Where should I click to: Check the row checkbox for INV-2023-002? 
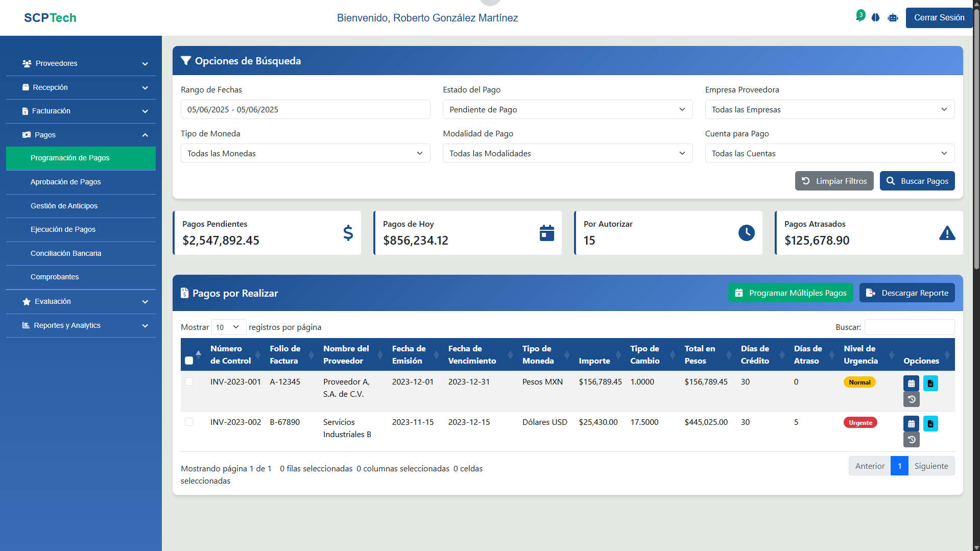[x=189, y=422]
